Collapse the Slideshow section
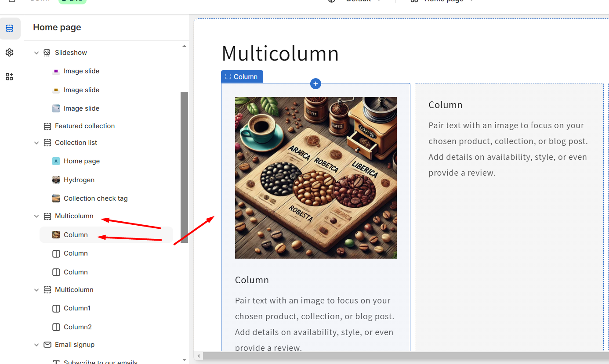Viewport: 609px width, 364px height. (36, 53)
